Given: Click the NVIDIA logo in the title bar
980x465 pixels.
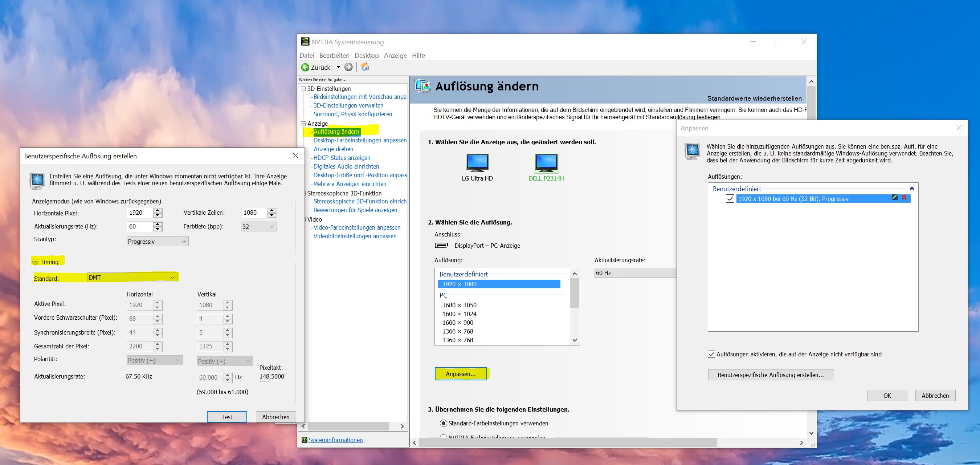Looking at the screenshot, I should click(305, 41).
